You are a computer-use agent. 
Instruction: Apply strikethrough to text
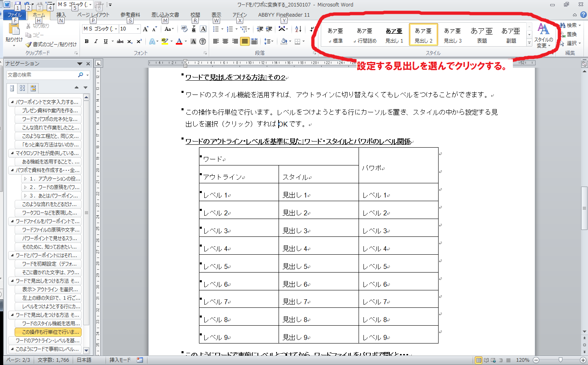coord(120,41)
